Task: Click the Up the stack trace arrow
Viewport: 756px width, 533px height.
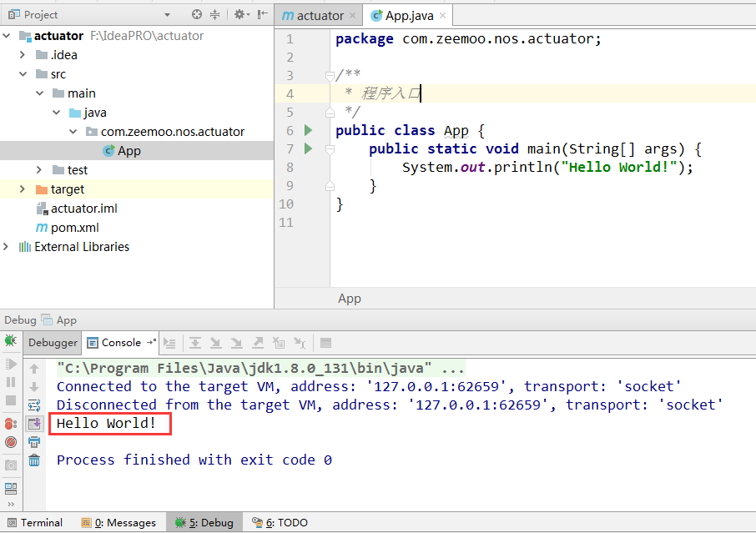Action: (34, 369)
